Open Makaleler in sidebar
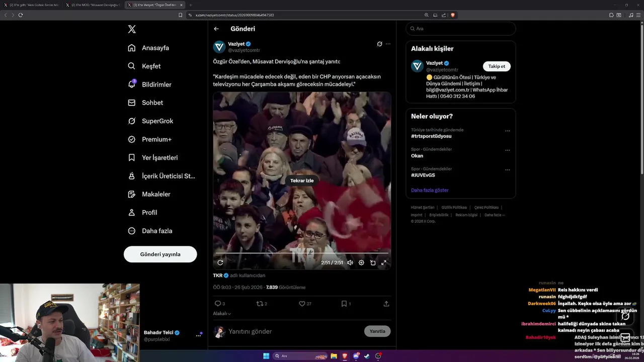This screenshot has width=644, height=362. tap(149, 194)
